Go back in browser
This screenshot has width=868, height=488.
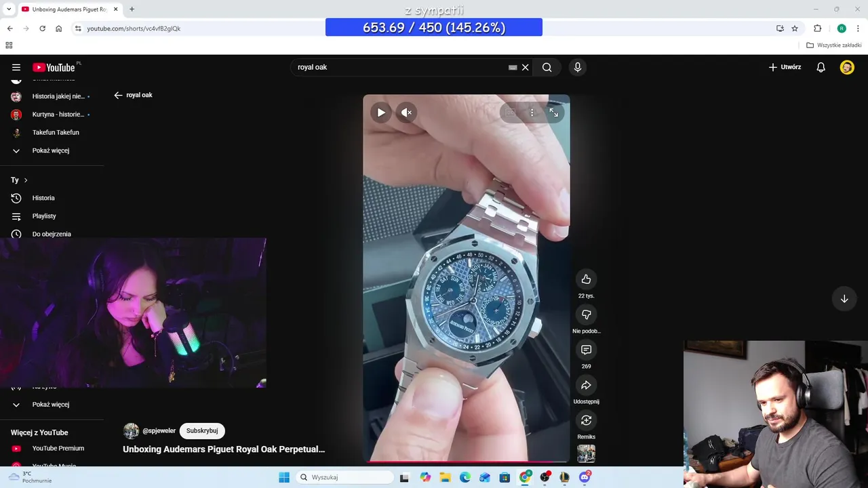pos(9,28)
